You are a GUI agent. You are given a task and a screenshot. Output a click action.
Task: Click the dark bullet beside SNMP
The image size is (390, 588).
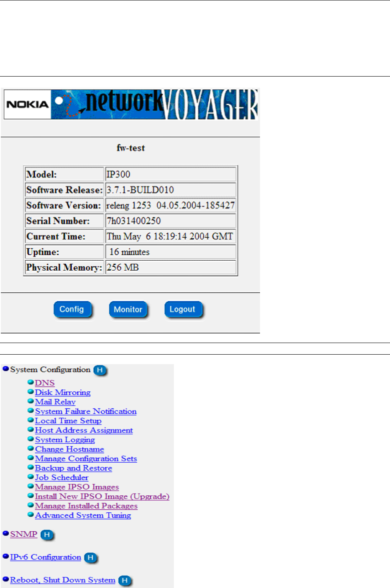[6, 533]
